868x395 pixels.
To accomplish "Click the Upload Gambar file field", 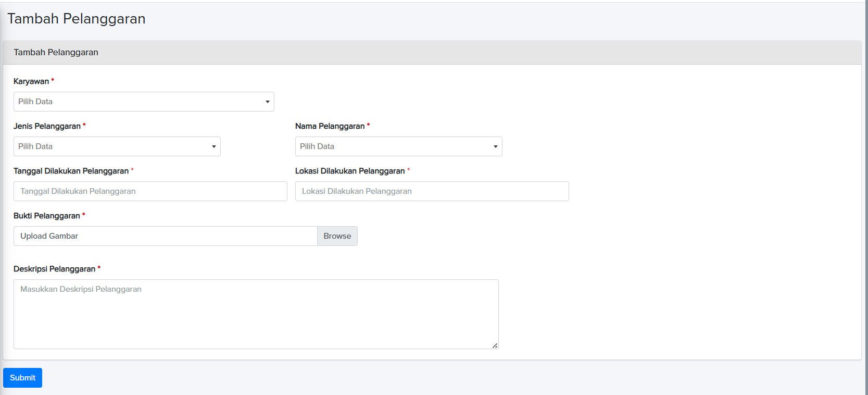I will tap(165, 236).
